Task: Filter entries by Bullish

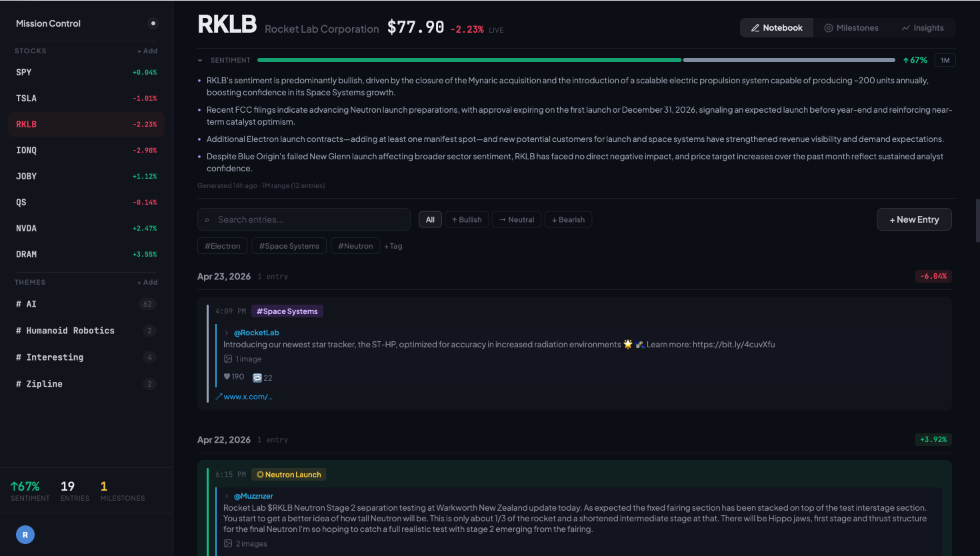Action: click(x=467, y=219)
